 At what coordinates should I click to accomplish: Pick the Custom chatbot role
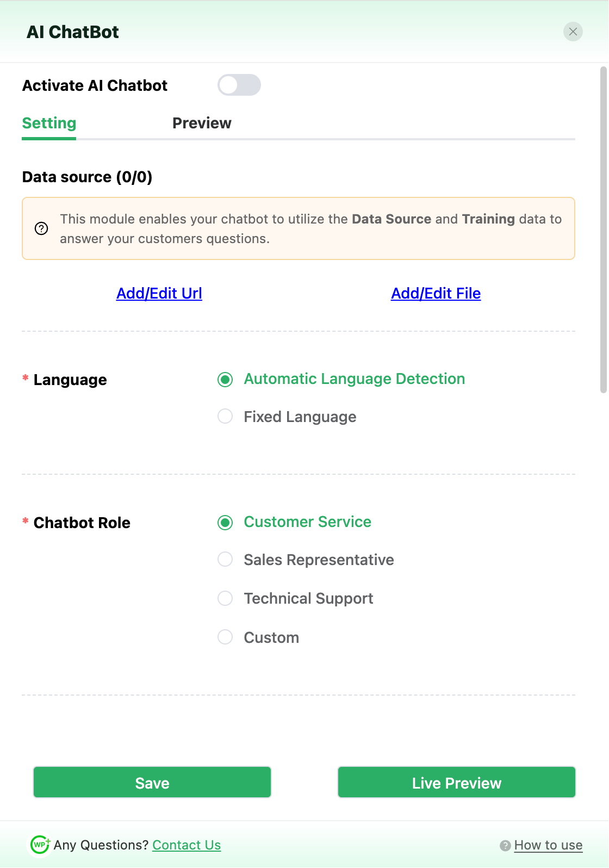225,637
